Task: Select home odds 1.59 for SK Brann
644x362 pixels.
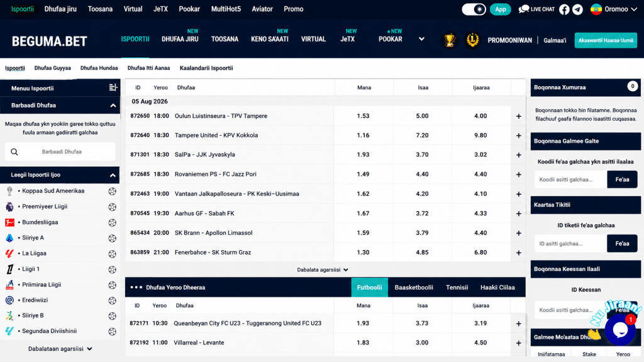Action: [363, 233]
